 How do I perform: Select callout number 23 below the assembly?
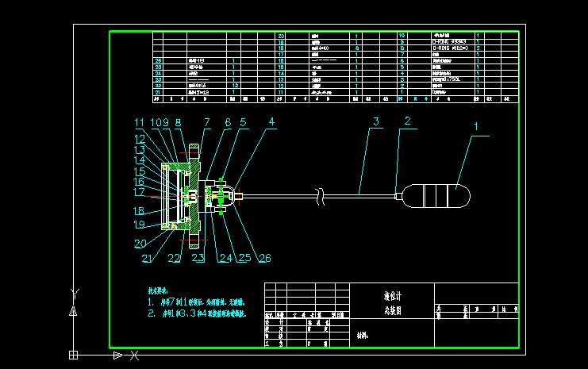pyautogui.click(x=198, y=258)
